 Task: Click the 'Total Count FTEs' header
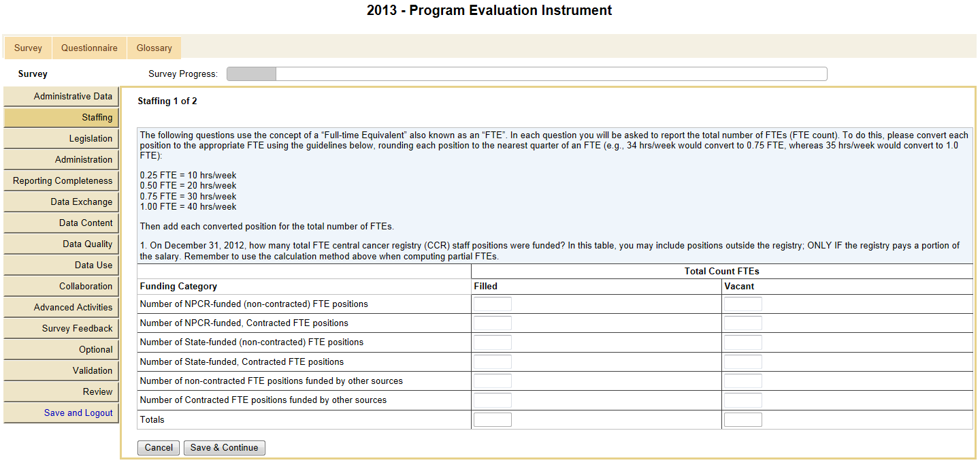(x=721, y=271)
